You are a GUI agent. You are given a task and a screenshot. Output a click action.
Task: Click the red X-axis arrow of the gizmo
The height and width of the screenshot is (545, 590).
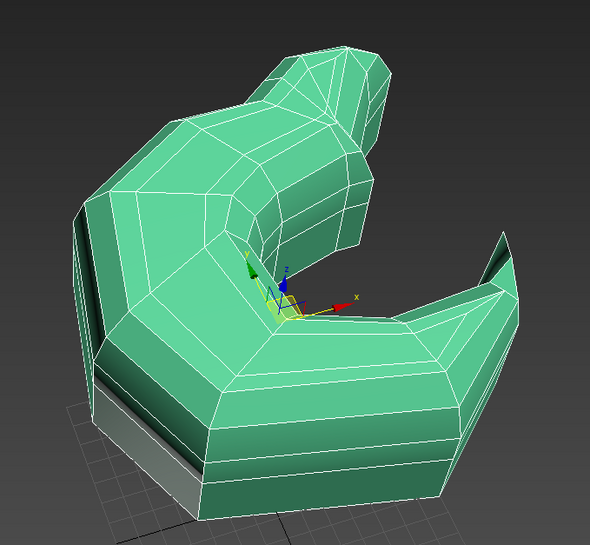click(343, 307)
